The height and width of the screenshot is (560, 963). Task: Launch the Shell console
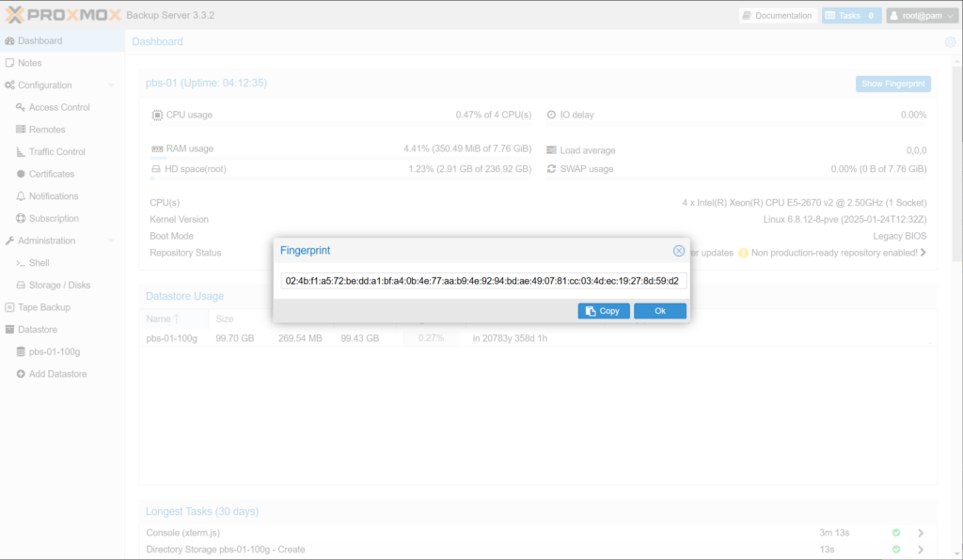(x=39, y=263)
